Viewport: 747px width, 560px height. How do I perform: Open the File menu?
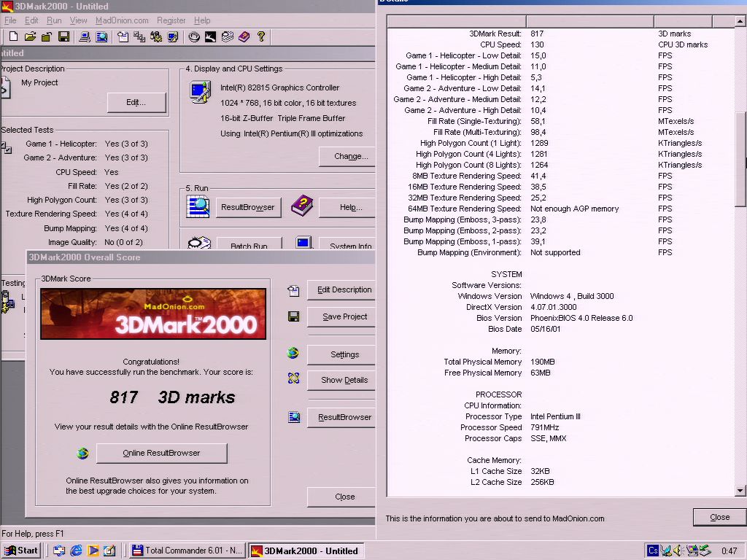pos(10,20)
